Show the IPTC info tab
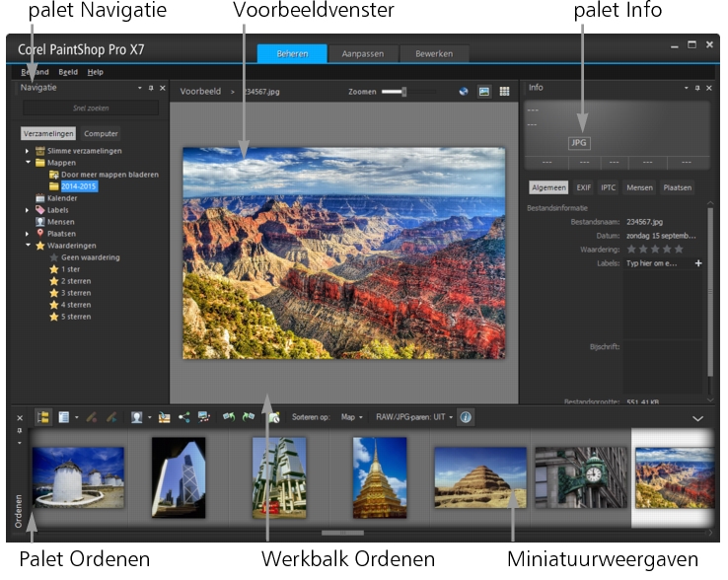 coord(609,187)
